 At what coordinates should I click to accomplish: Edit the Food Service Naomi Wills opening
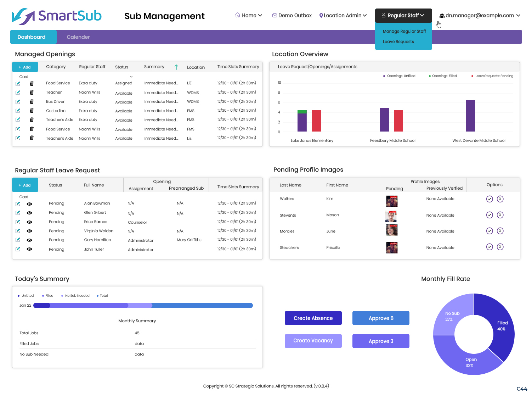point(18,129)
